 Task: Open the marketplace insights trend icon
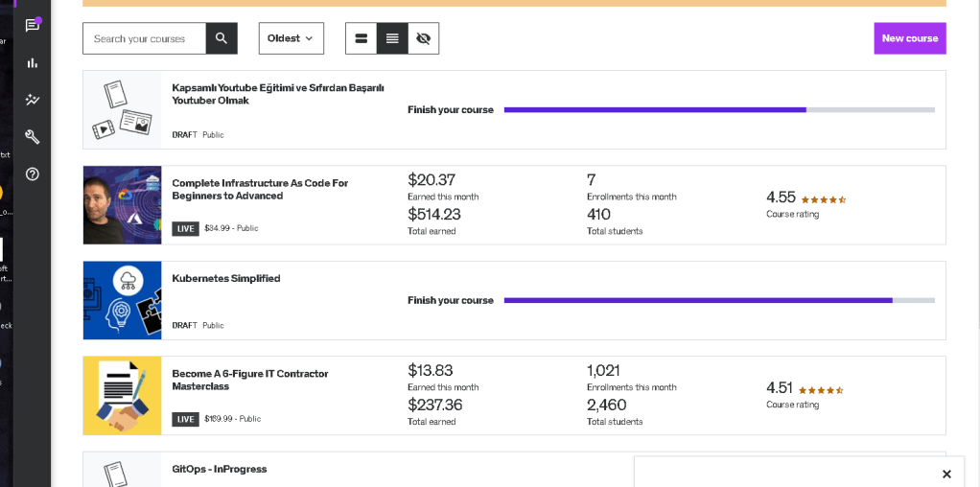(x=33, y=100)
